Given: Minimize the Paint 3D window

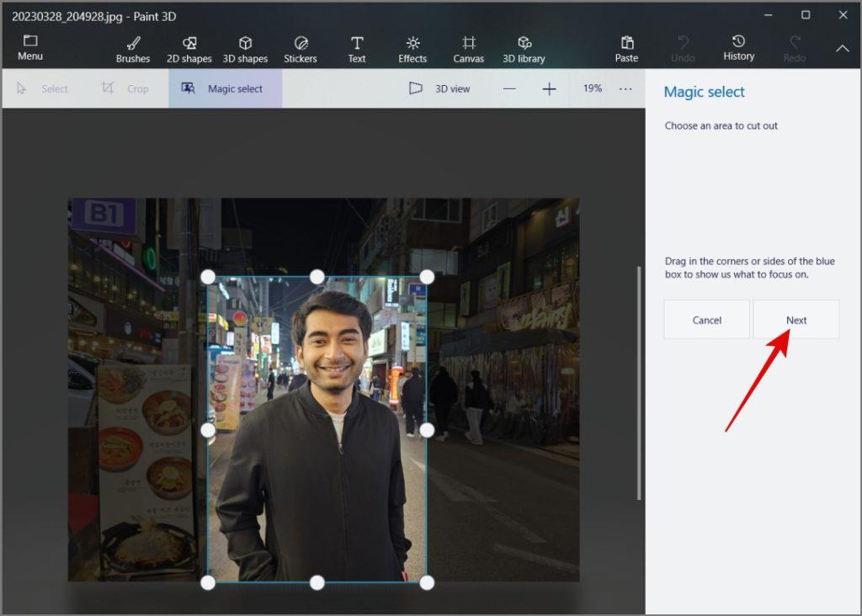Looking at the screenshot, I should point(768,15).
